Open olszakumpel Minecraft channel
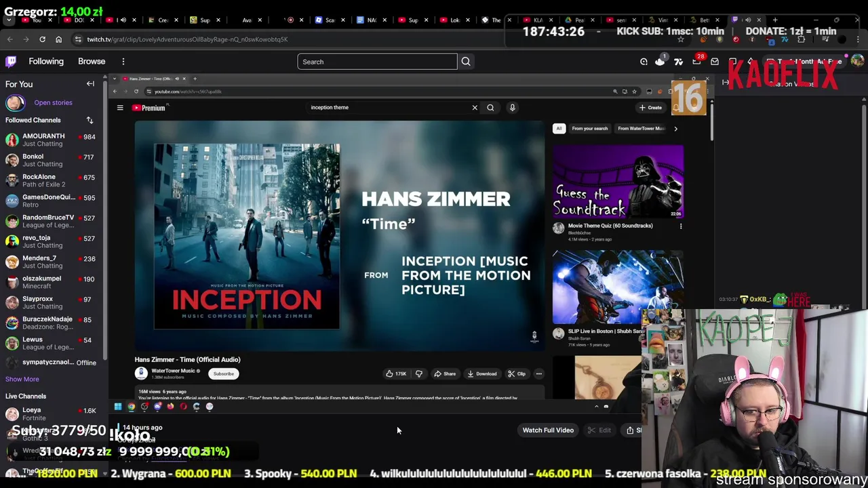 click(51, 282)
